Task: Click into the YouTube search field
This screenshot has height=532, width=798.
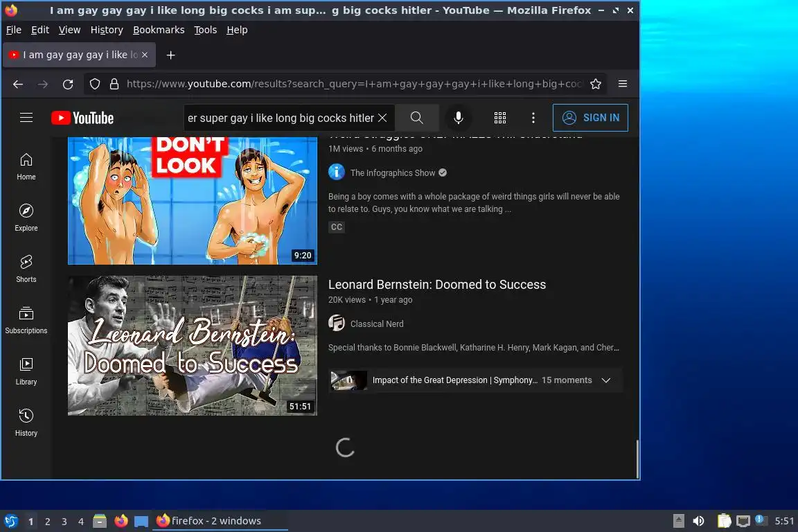Action: click(x=281, y=118)
